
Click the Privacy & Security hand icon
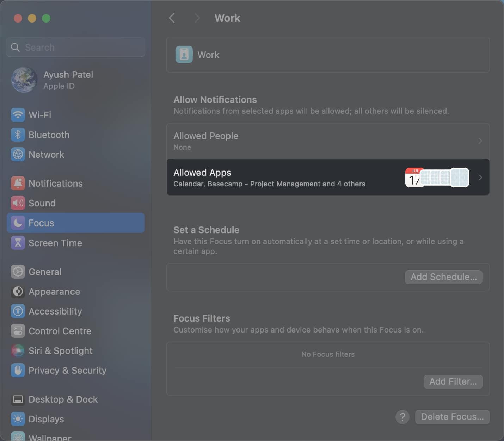(x=18, y=370)
